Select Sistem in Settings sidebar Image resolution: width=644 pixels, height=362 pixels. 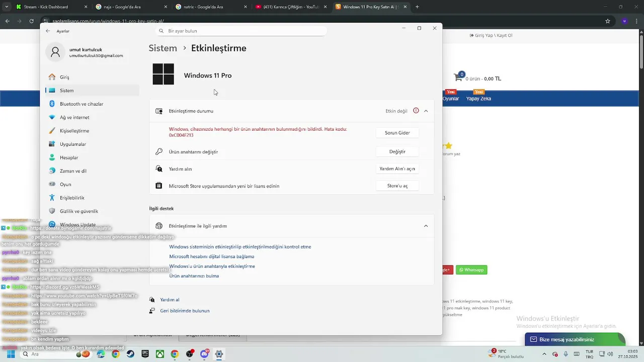92,90
